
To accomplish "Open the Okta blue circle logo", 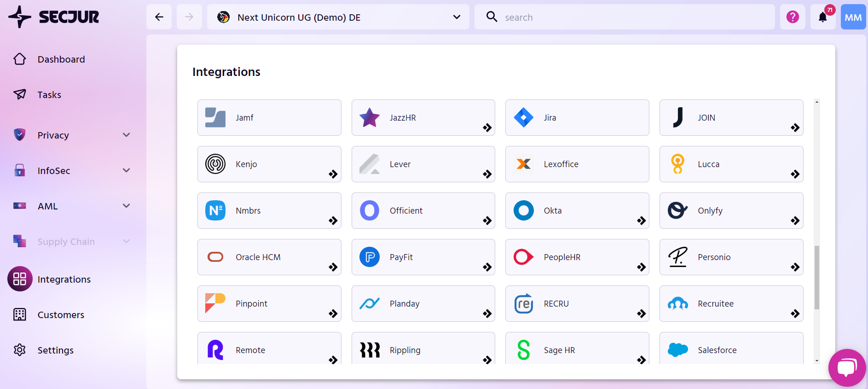I will [524, 210].
